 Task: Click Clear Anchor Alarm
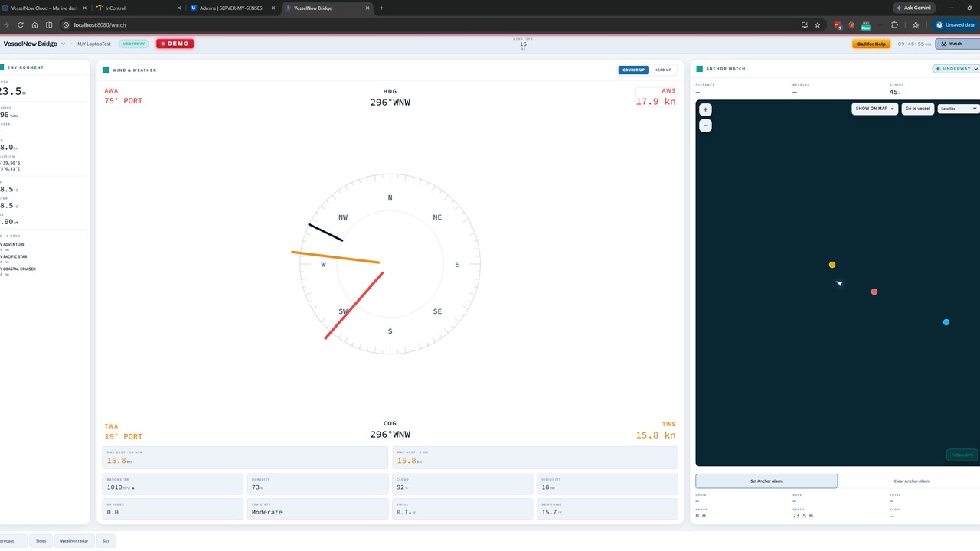(913, 481)
